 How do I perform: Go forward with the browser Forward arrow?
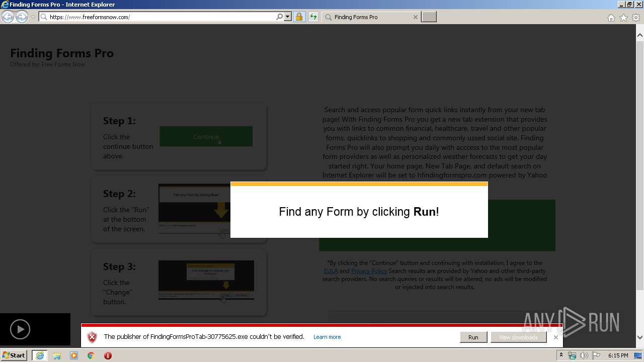[22, 17]
